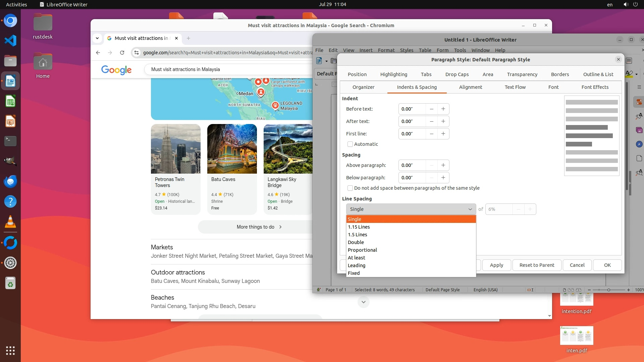
Task: Switch to the Alignment tab
Action: 470,87
